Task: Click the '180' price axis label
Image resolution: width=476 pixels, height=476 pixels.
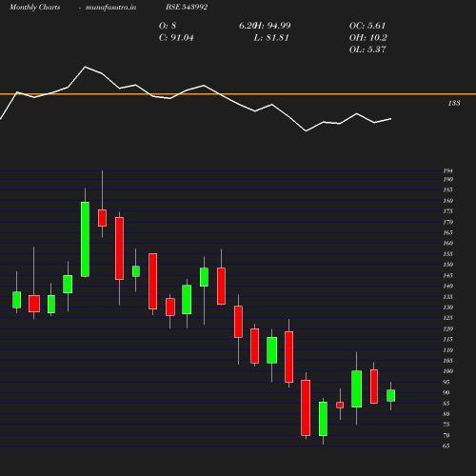Action: click(447, 201)
